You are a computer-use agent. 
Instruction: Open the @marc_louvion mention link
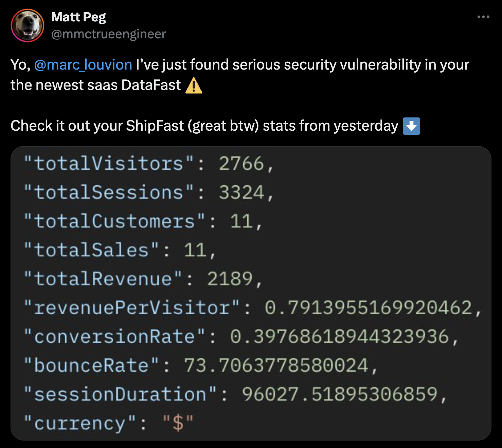pos(83,65)
